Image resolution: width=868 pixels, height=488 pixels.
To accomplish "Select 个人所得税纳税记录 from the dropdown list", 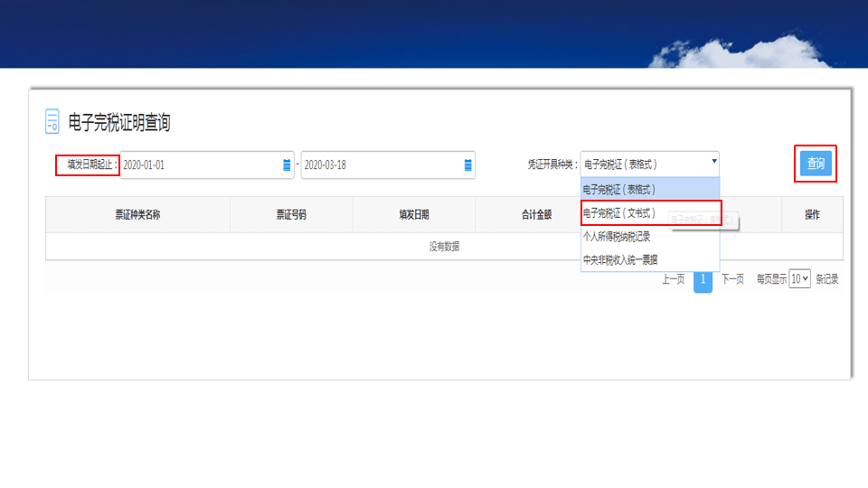I will click(x=649, y=237).
